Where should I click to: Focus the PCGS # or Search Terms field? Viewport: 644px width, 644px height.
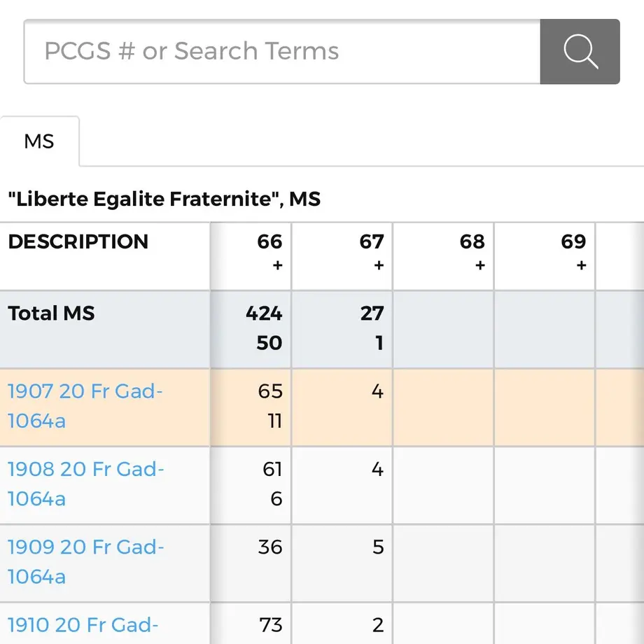point(282,51)
